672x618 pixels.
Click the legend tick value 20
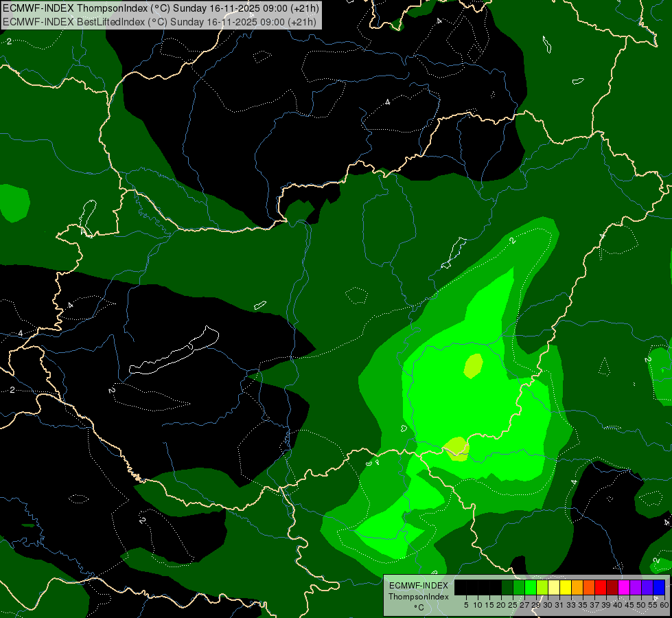pos(501,605)
